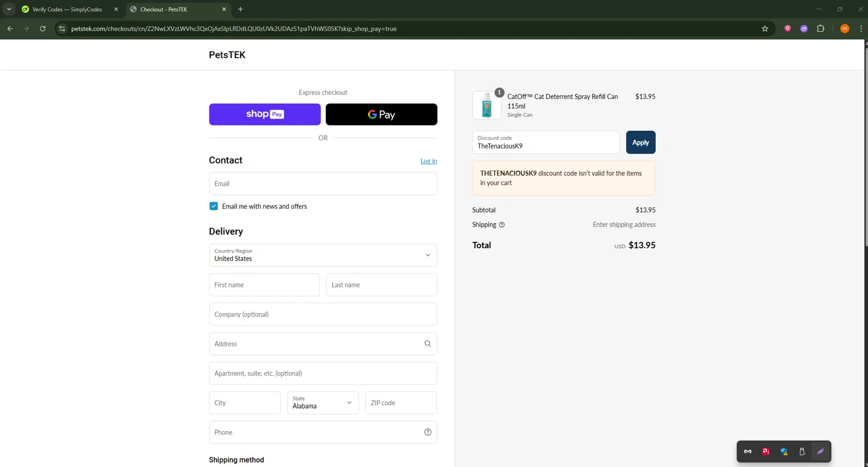Click the Apartment, suite, etc. field
868x467 pixels.
tap(323, 373)
